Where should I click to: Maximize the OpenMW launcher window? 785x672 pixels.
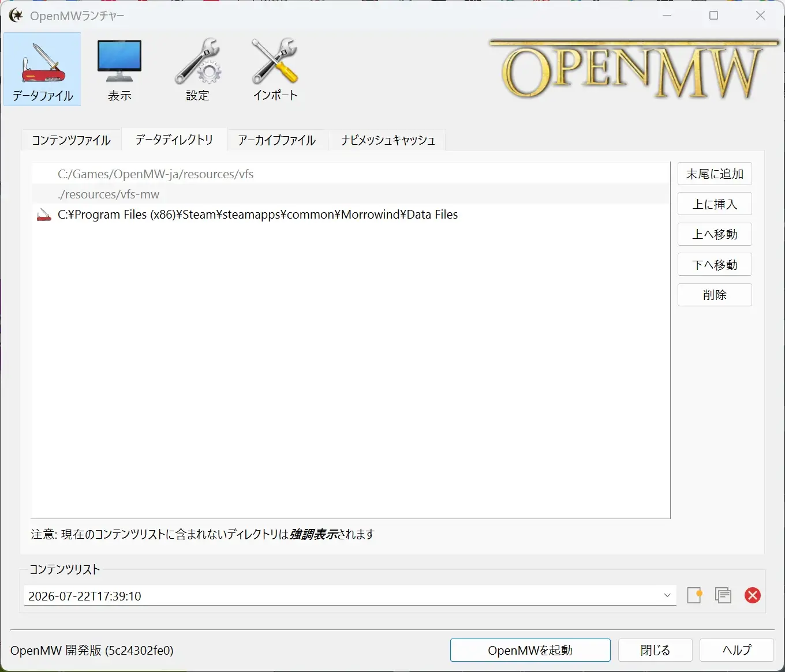point(713,16)
